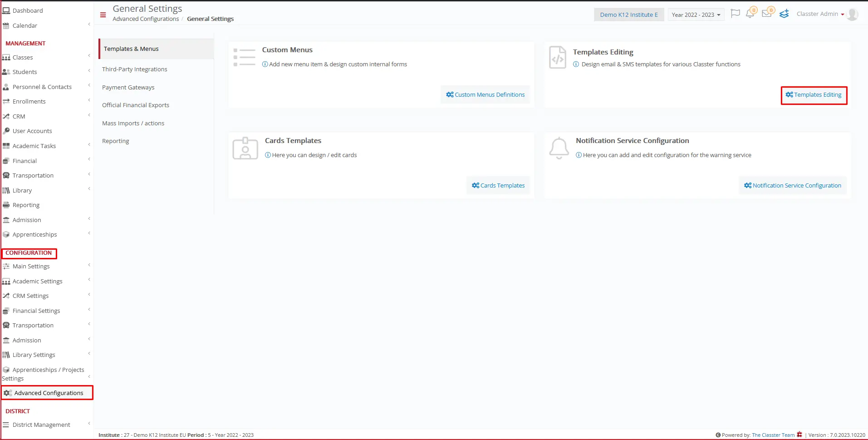Click the Notification Service bell icon
The width and height of the screenshot is (868, 440).
[x=559, y=148]
